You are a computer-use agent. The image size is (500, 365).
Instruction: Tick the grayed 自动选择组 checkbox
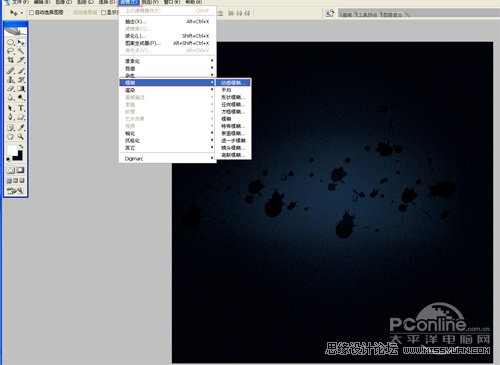coord(70,12)
